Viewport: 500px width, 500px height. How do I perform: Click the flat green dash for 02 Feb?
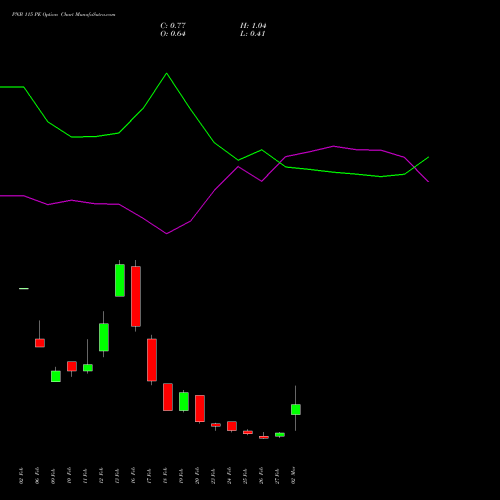tap(24, 288)
